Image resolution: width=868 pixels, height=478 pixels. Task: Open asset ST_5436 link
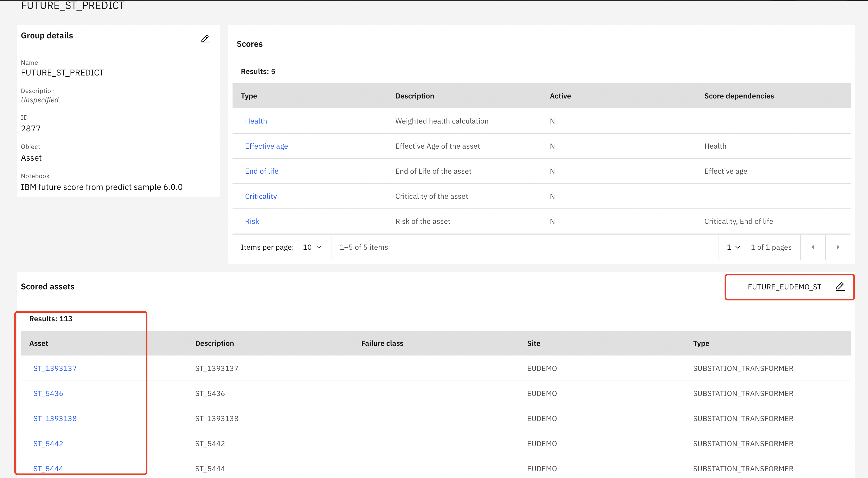click(48, 393)
